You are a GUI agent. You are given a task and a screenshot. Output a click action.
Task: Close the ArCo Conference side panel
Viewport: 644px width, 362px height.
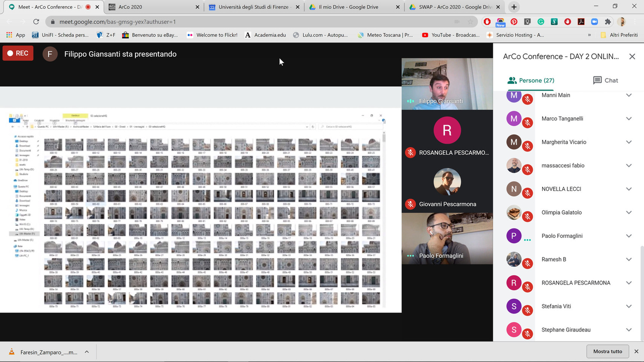click(632, 56)
